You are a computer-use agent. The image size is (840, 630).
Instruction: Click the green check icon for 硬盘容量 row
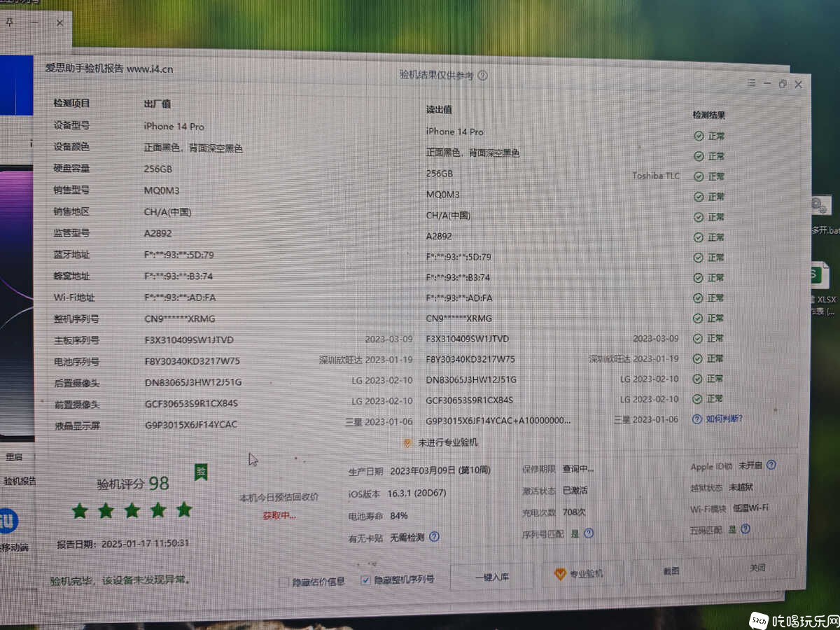[x=698, y=176]
